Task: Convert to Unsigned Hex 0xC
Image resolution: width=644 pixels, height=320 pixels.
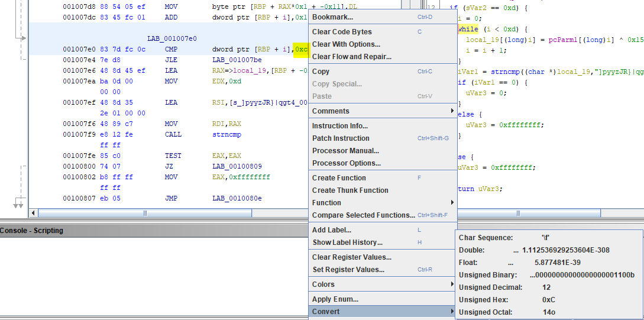Action: coord(549,299)
